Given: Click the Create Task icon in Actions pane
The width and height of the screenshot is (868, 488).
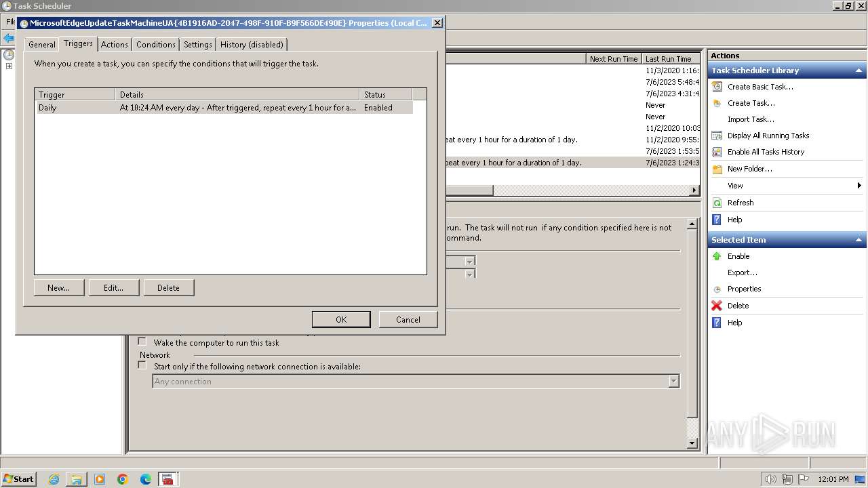Looking at the screenshot, I should pos(717,103).
